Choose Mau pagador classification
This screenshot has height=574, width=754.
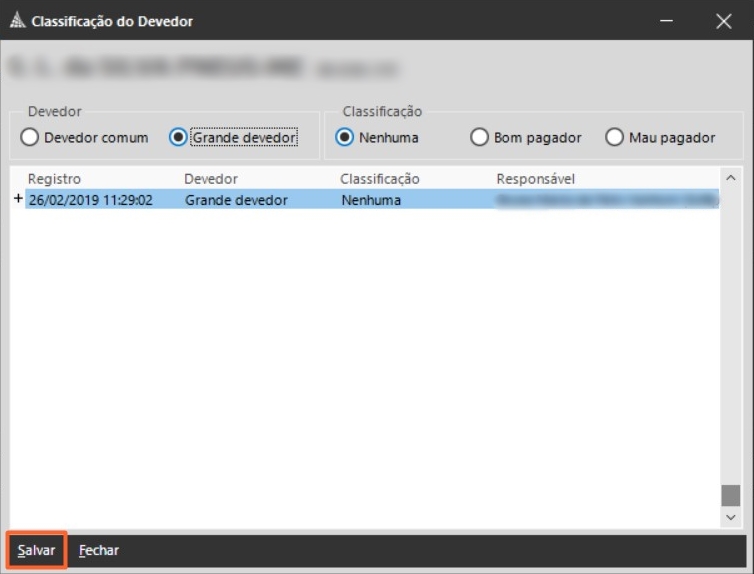point(660,137)
